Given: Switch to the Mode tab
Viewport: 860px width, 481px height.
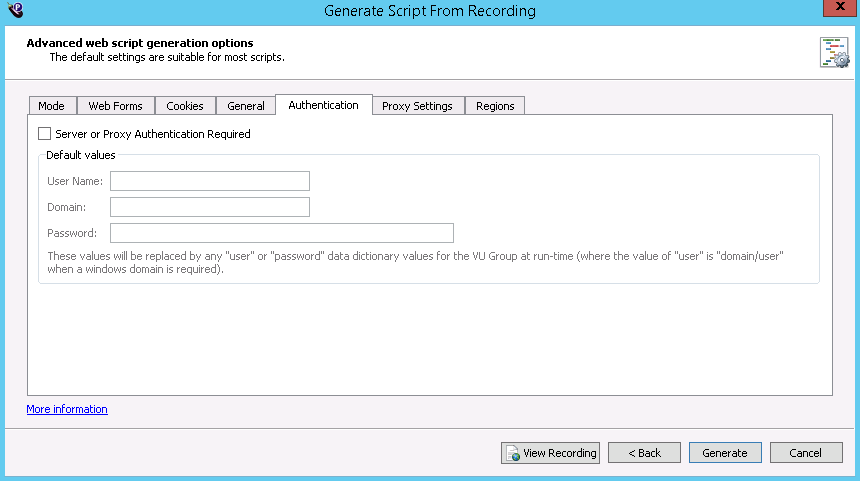Looking at the screenshot, I should coord(51,106).
